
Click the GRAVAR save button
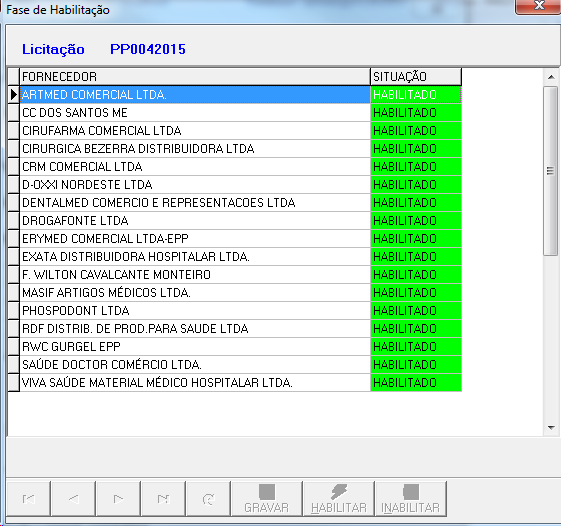click(x=267, y=498)
